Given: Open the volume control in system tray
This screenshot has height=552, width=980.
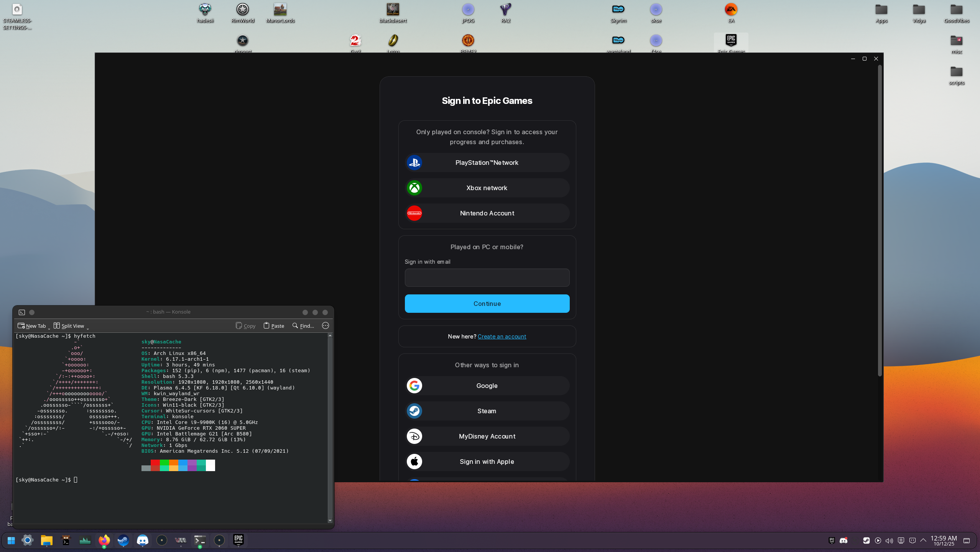Looking at the screenshot, I should point(889,540).
